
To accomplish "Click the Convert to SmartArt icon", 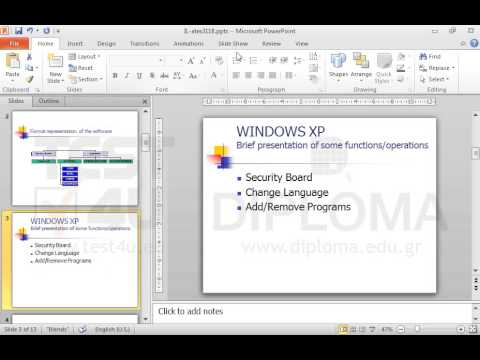I will pyautogui.click(x=313, y=79).
